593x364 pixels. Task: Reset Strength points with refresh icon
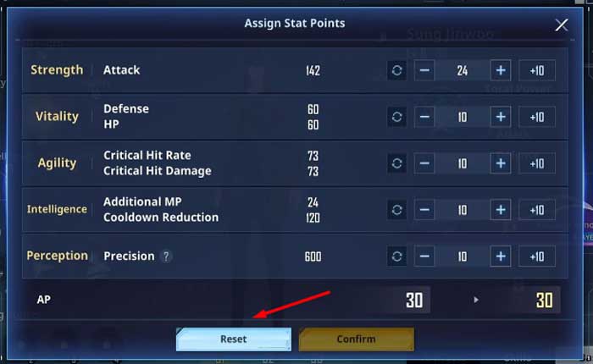click(x=396, y=70)
